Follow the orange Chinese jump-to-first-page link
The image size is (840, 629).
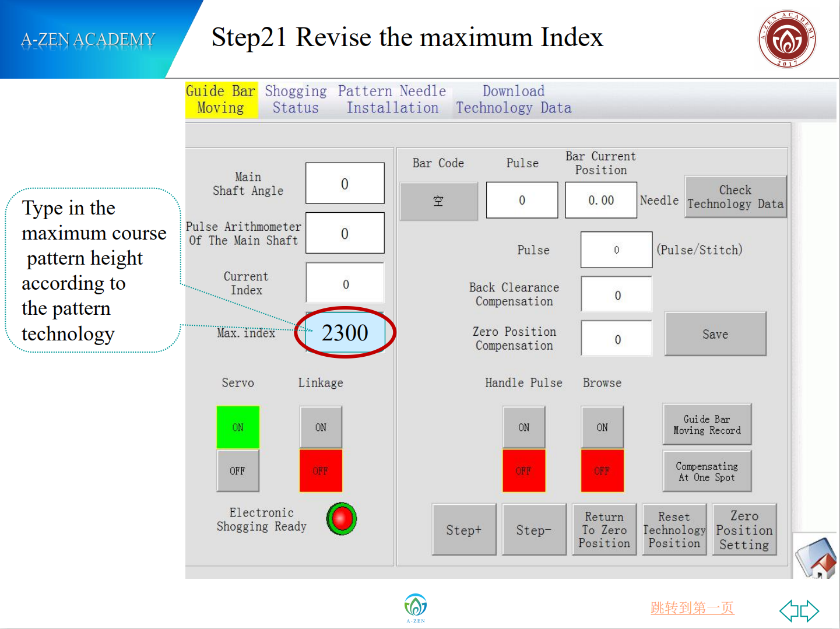(x=692, y=608)
